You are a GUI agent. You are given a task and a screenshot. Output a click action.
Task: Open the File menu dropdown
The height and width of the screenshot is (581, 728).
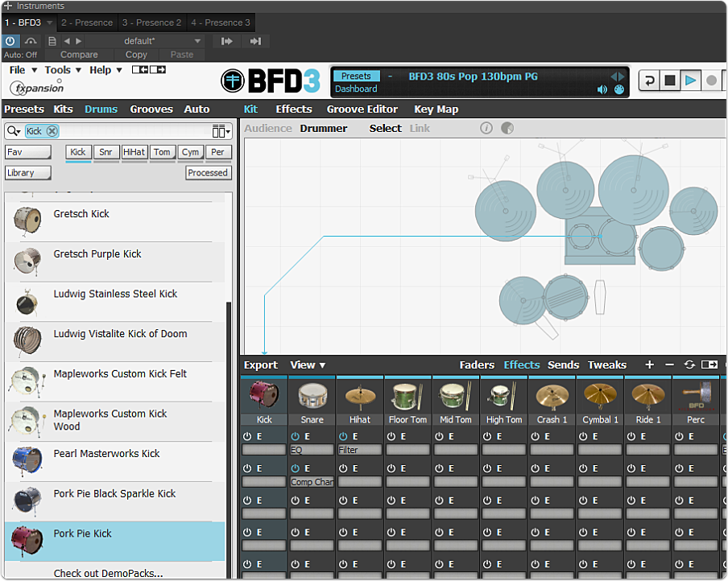[x=23, y=70]
